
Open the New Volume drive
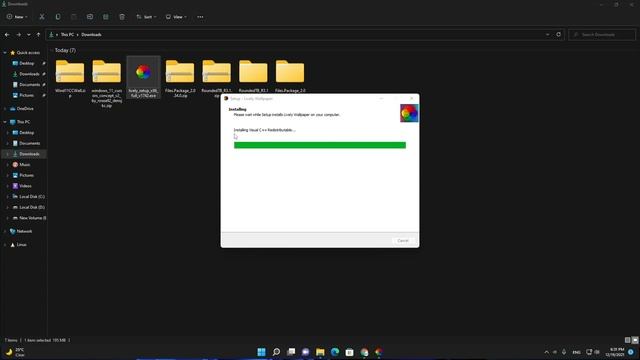pos(32,218)
